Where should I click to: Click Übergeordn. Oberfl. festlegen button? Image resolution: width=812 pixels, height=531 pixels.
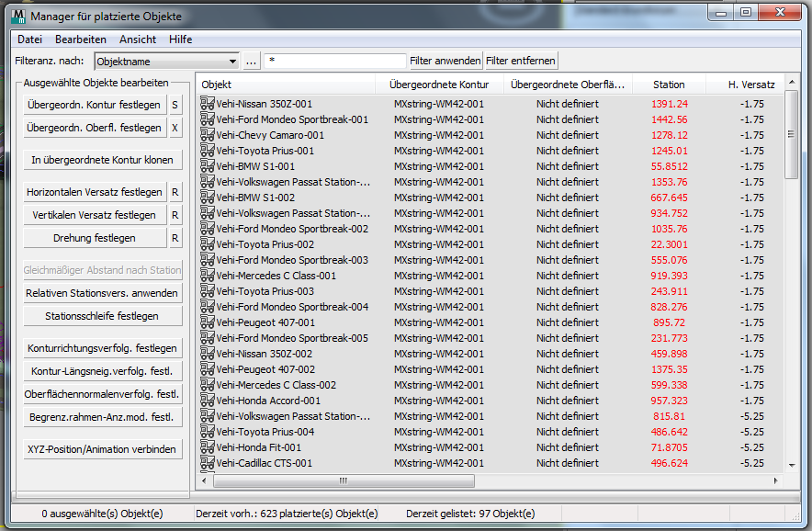tap(95, 128)
